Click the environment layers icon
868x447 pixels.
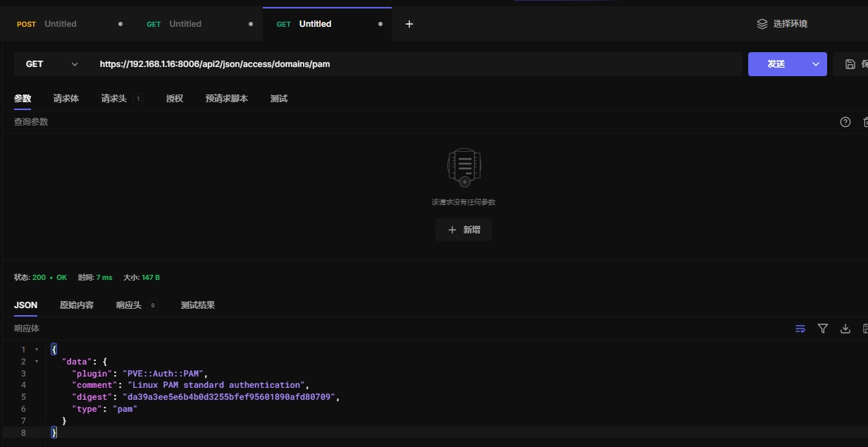762,24
